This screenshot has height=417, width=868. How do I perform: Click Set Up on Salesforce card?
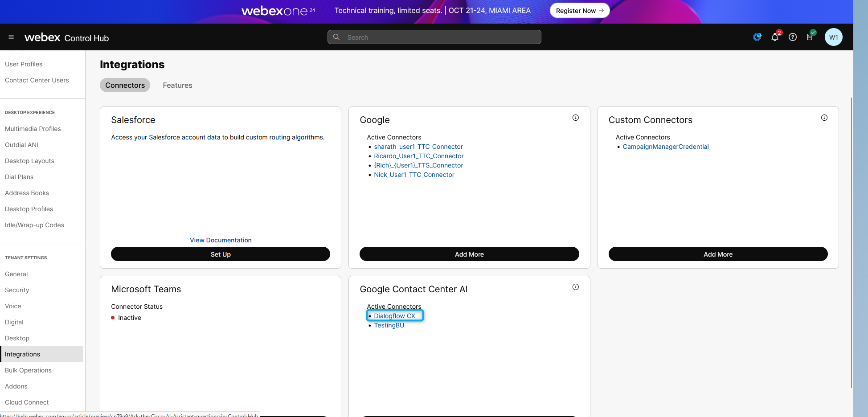221,254
